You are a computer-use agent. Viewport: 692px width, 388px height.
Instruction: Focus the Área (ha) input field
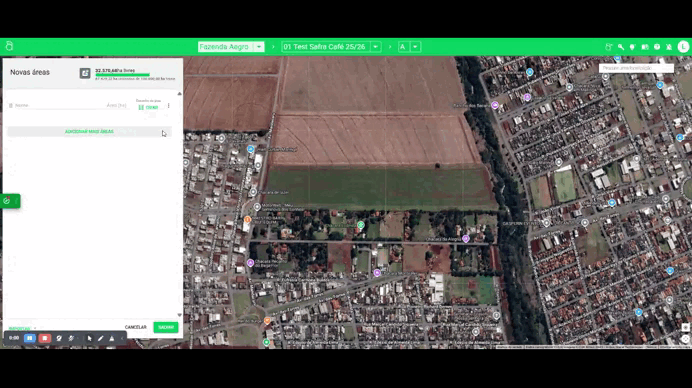pyautogui.click(x=117, y=105)
